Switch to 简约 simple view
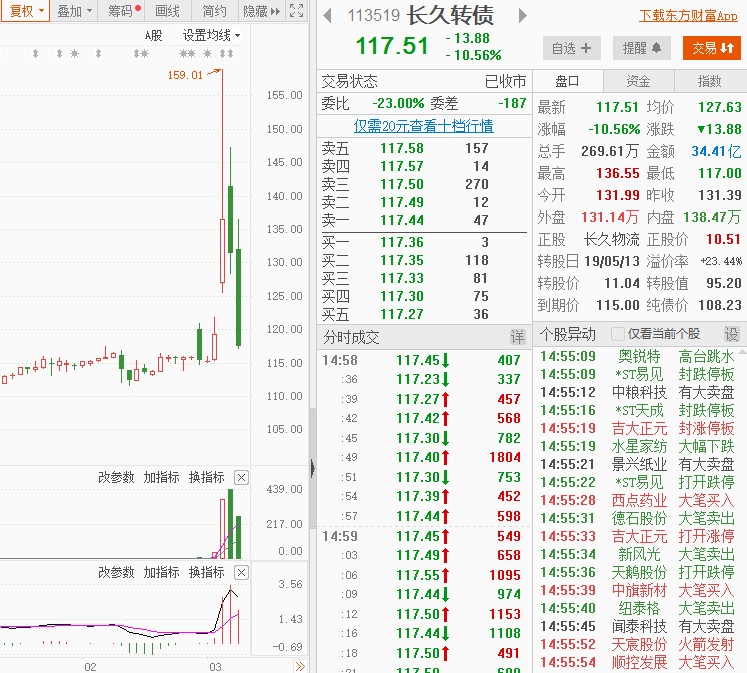This screenshot has width=747, height=673. click(x=215, y=10)
